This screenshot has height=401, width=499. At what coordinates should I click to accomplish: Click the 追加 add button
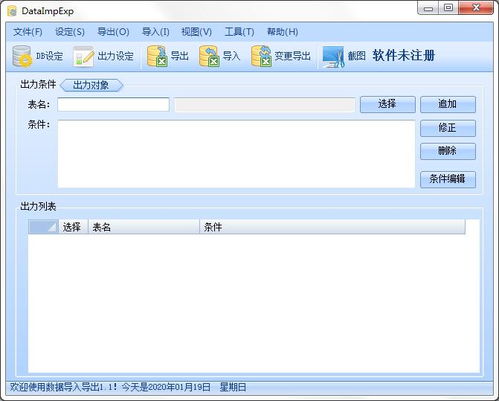point(448,104)
